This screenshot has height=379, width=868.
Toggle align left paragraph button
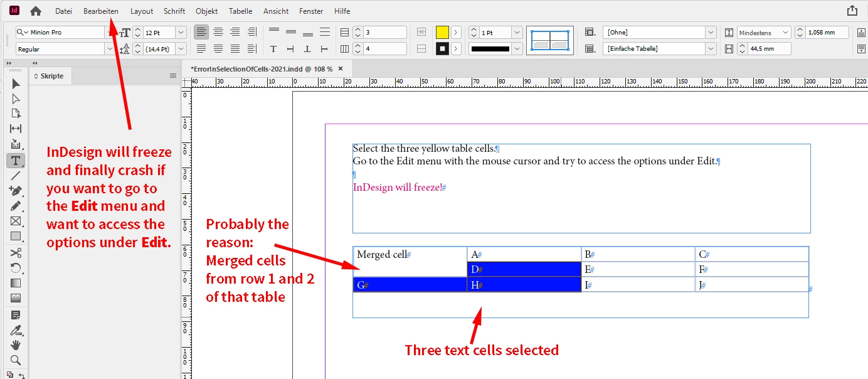tap(201, 32)
